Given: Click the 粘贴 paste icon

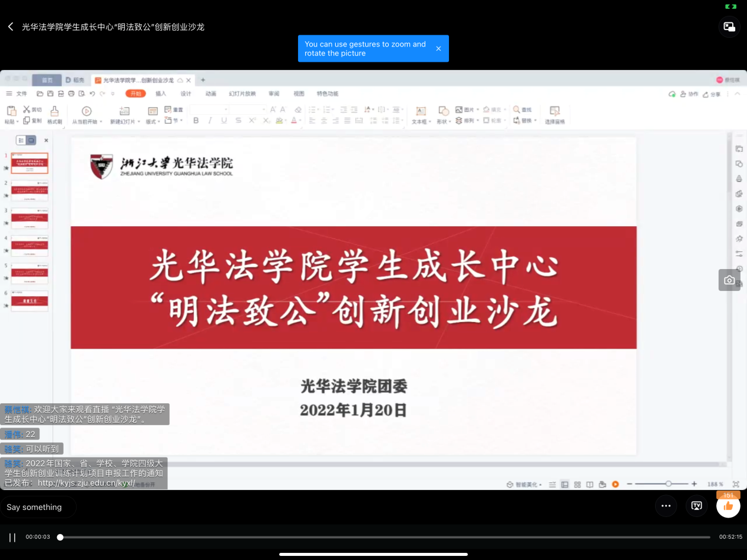Looking at the screenshot, I should click(11, 111).
